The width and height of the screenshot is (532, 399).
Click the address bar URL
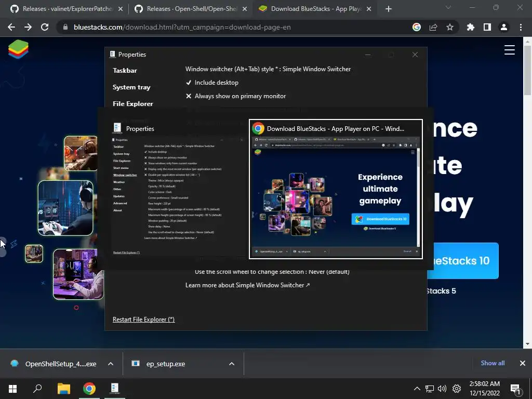[182, 27]
